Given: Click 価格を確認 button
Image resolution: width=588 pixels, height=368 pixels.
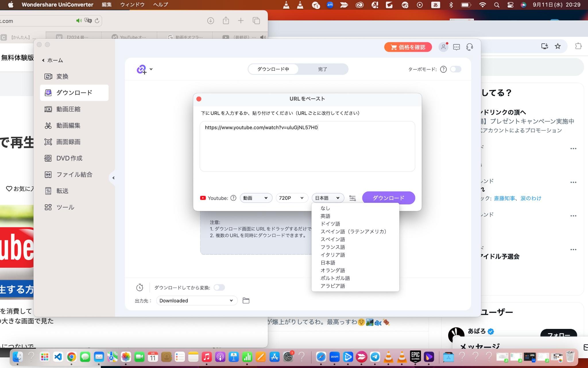Looking at the screenshot, I should pyautogui.click(x=408, y=47).
